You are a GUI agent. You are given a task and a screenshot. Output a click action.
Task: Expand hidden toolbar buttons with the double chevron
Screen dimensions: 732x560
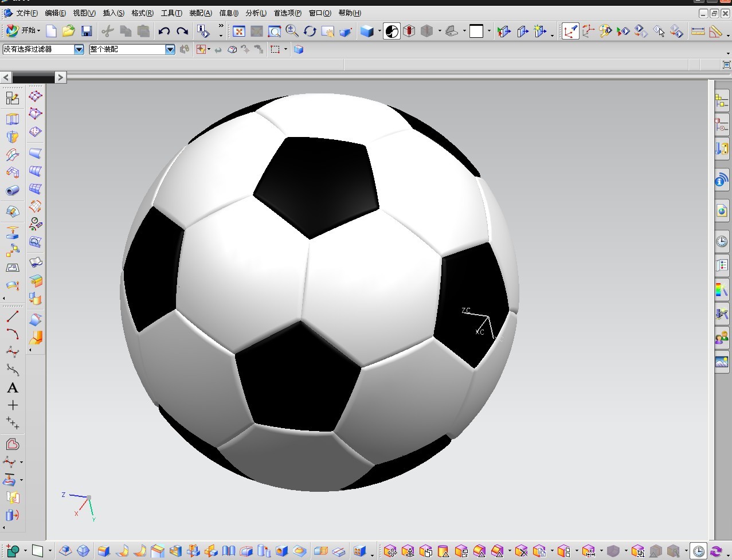pos(221,26)
